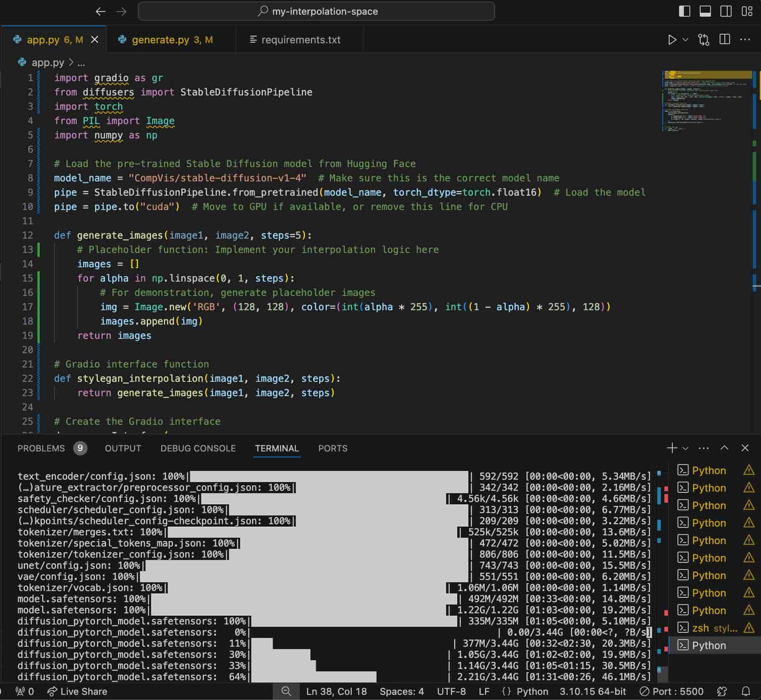Open the Run button dropdown arrow
Image resolution: width=761 pixels, height=700 pixels.
click(685, 40)
